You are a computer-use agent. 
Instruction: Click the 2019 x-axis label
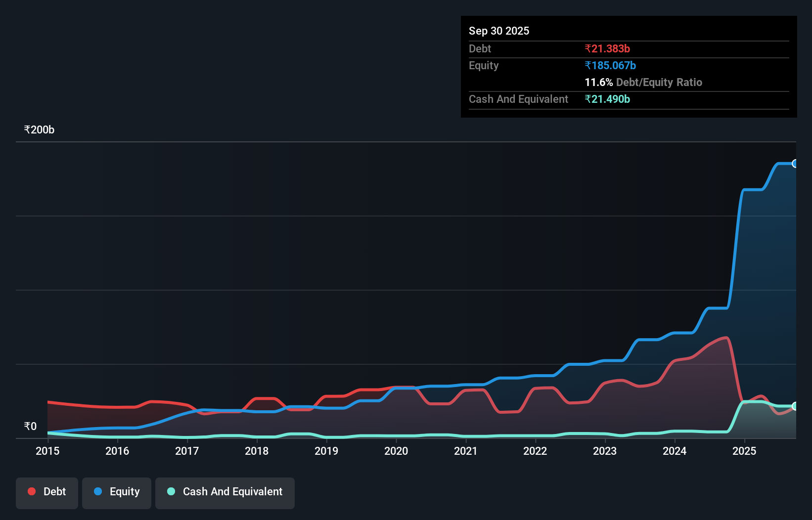click(326, 451)
